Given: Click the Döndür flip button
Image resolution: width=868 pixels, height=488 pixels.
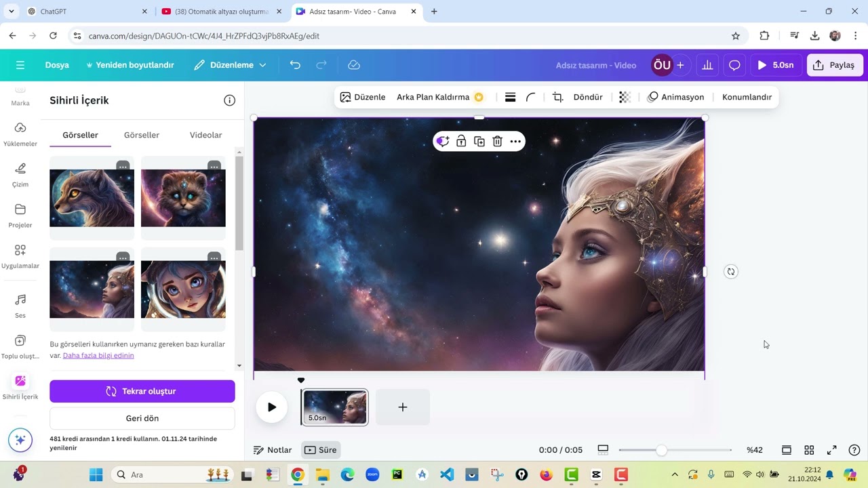Looking at the screenshot, I should (588, 97).
